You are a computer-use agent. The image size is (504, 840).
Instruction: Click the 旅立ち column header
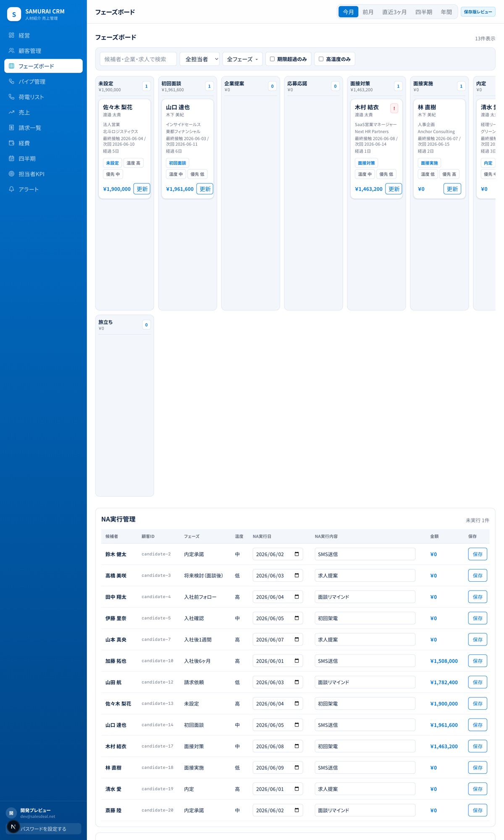pyautogui.click(x=124, y=325)
